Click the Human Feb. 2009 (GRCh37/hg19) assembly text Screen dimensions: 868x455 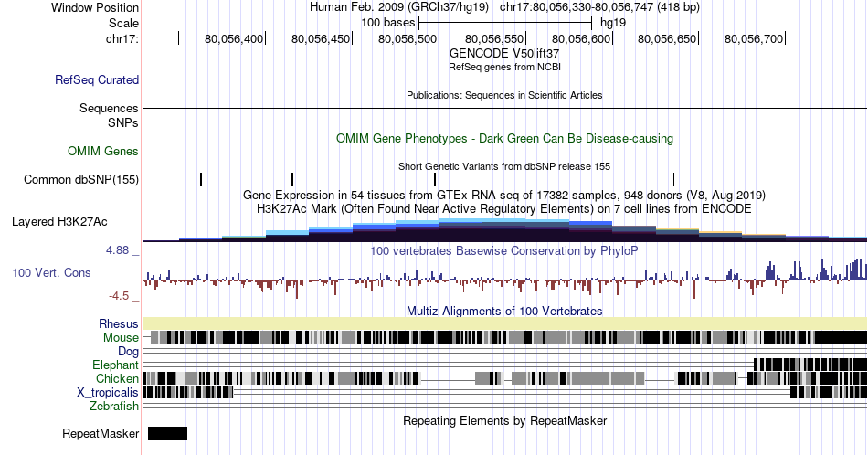click(399, 7)
